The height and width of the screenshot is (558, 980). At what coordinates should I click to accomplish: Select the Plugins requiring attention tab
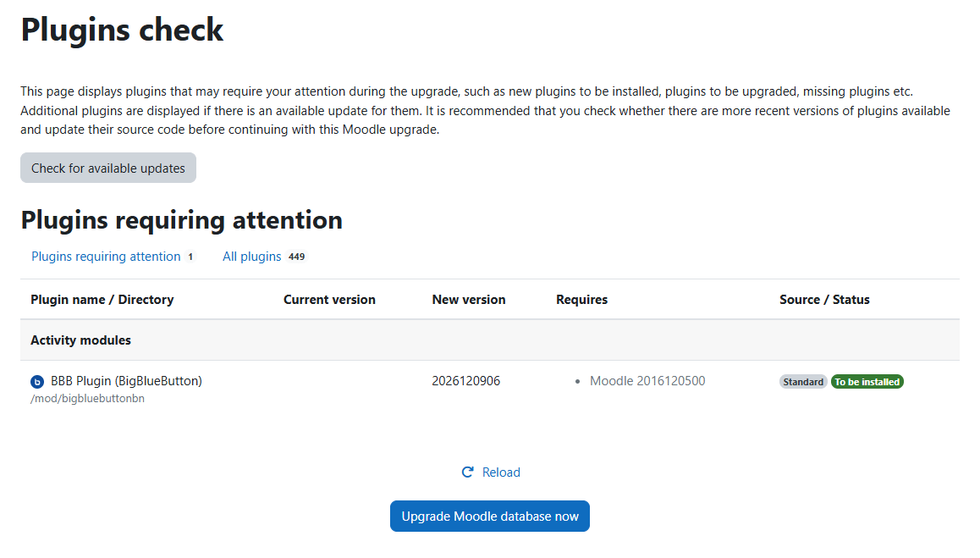(x=106, y=257)
